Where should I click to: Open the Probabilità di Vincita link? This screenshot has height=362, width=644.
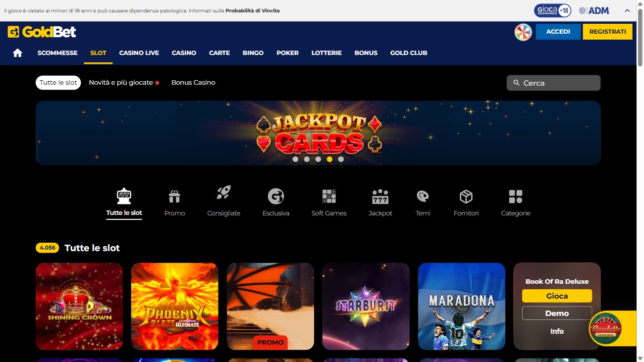point(253,10)
